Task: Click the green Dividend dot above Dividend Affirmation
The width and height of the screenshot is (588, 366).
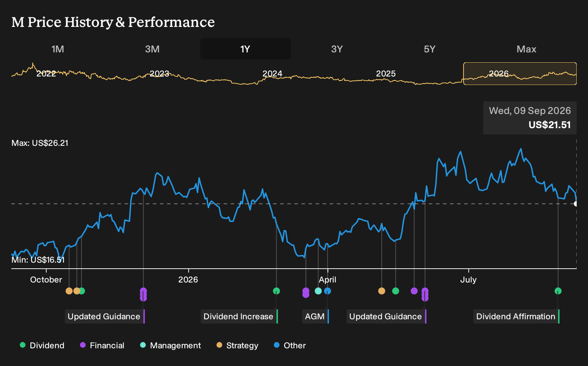Action: click(558, 291)
